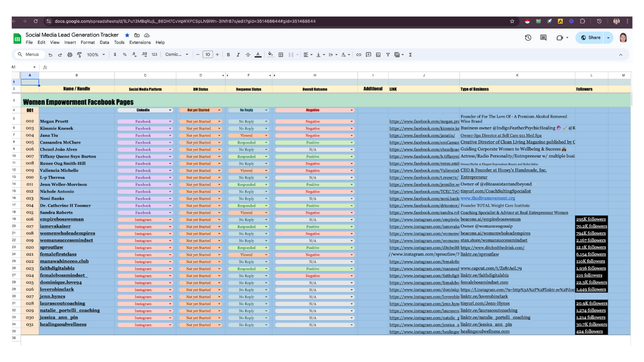Apply percent format to cells

pyautogui.click(x=124, y=55)
